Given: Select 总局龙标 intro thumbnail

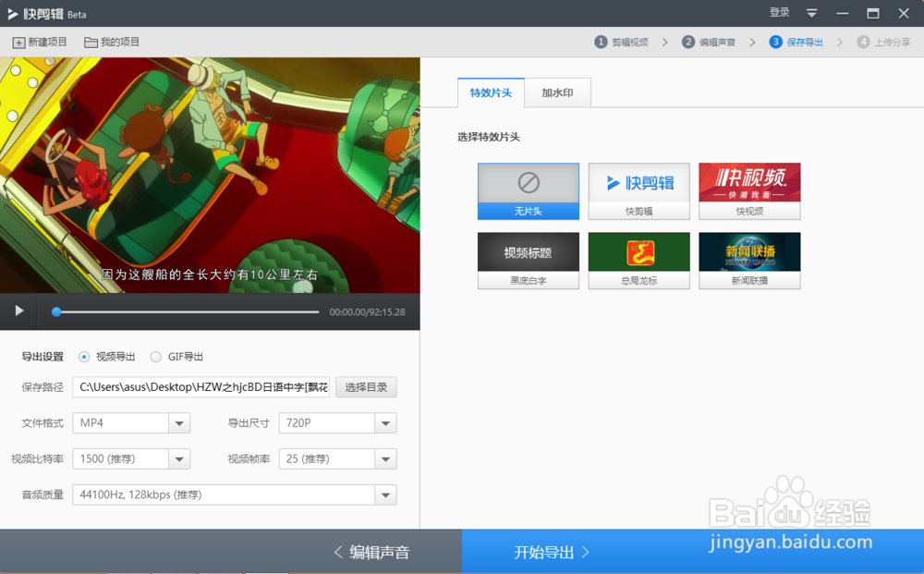Looking at the screenshot, I should click(638, 261).
